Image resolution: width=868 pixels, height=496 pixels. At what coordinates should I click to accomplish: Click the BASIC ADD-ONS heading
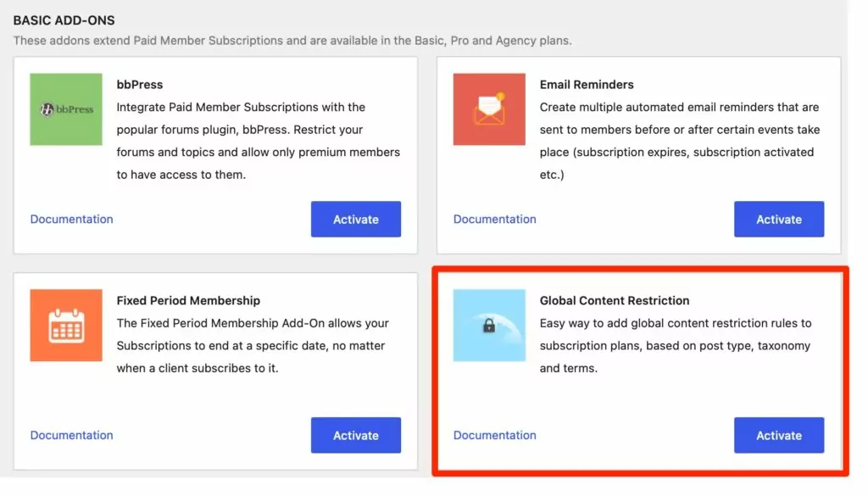[x=64, y=20]
